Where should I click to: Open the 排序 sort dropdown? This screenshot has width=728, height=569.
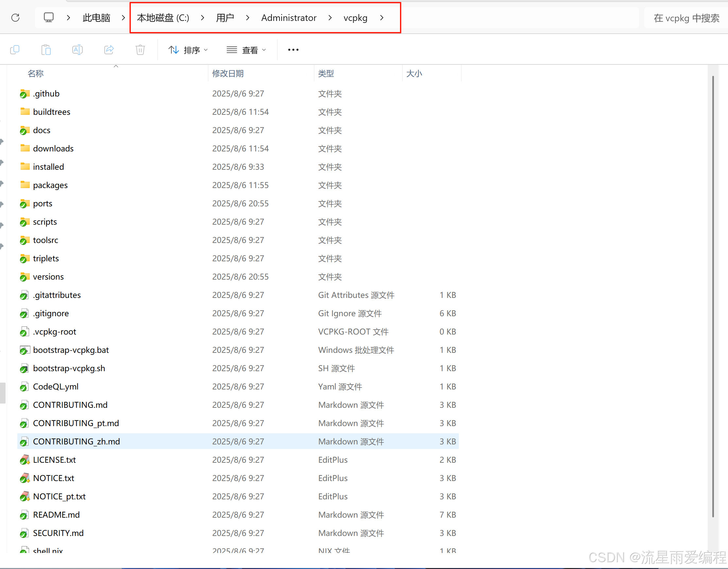(188, 50)
